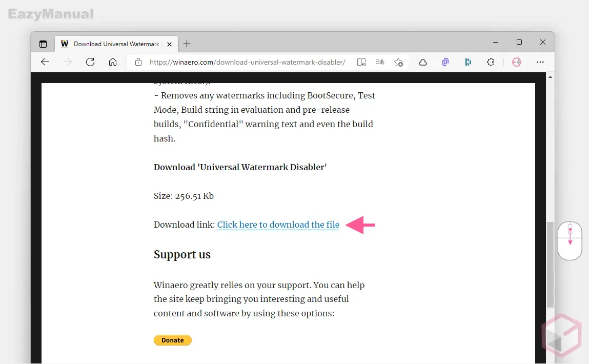Open the blue bars extension icon
The image size is (589, 364).
pos(468,62)
